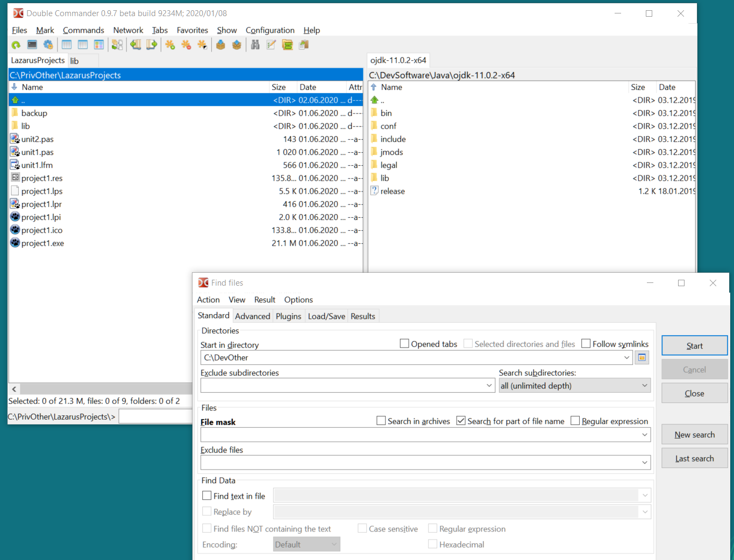Click the green Refresh toolbar icon
This screenshot has width=734, height=560.
(16, 45)
